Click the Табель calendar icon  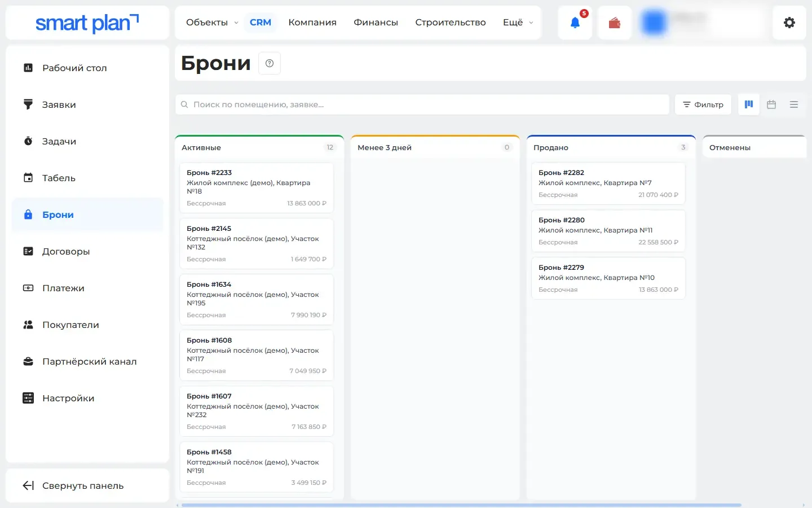tap(28, 178)
